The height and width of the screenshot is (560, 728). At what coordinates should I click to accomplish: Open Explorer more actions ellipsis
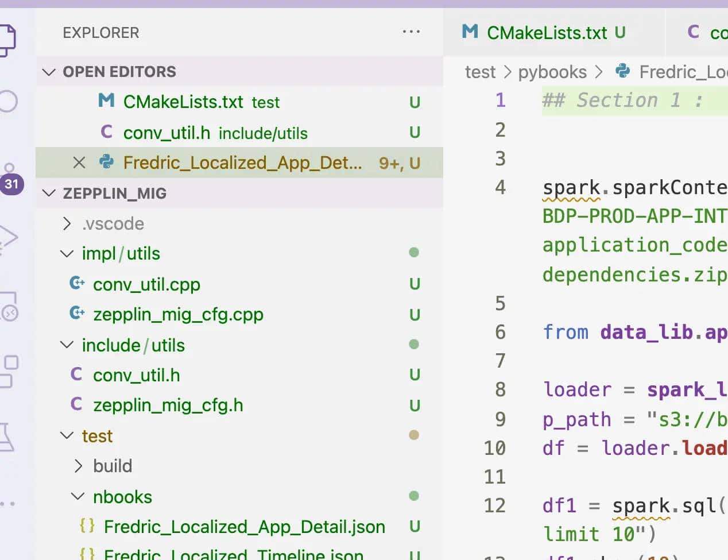411,32
